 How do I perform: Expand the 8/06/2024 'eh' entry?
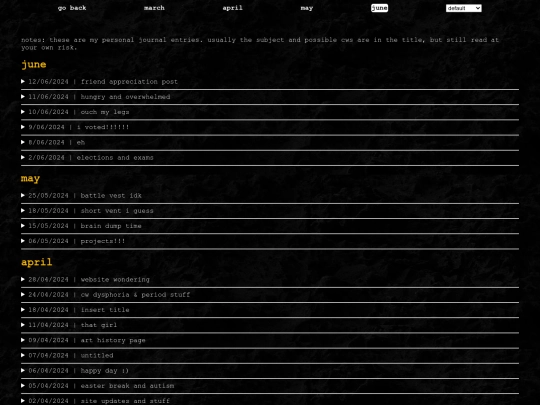pos(270,142)
